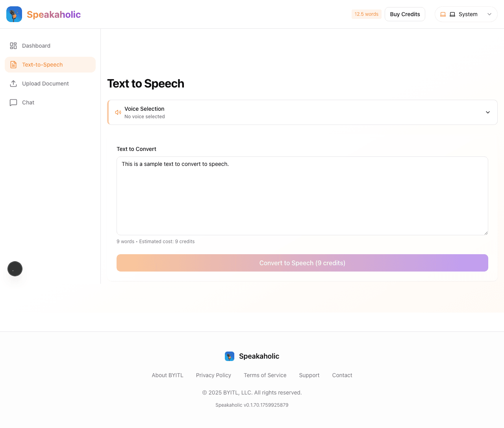Click the Upload Document icon

click(13, 83)
